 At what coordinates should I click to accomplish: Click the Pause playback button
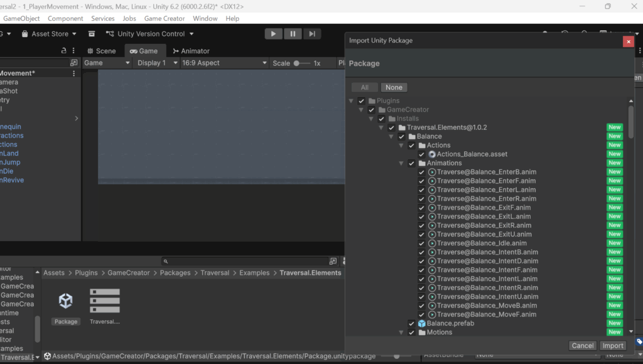[x=292, y=34]
